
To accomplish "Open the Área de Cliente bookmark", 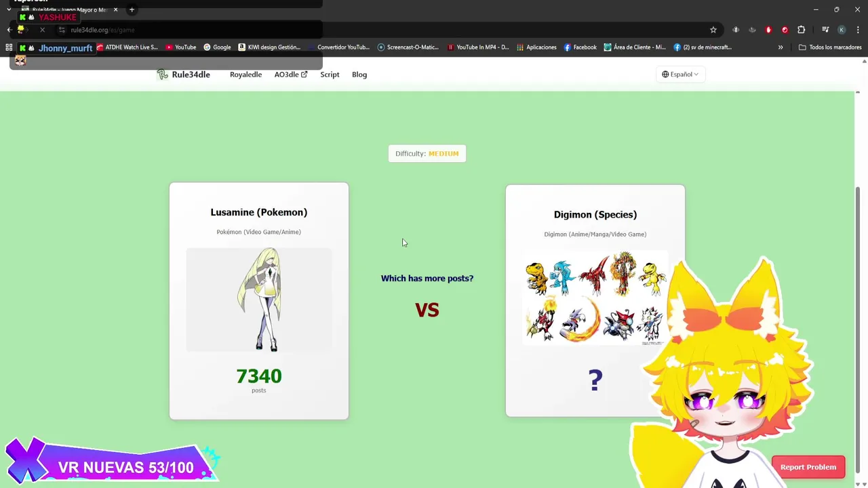I will pyautogui.click(x=635, y=47).
